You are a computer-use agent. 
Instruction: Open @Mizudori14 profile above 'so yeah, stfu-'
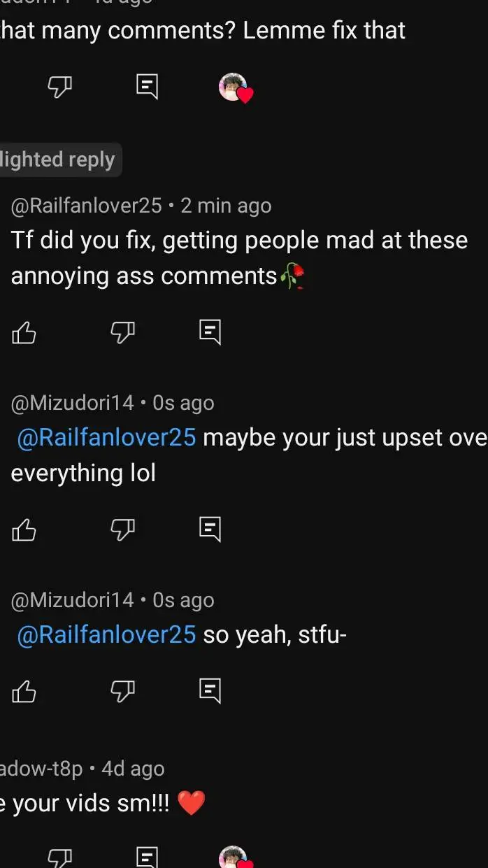click(72, 600)
